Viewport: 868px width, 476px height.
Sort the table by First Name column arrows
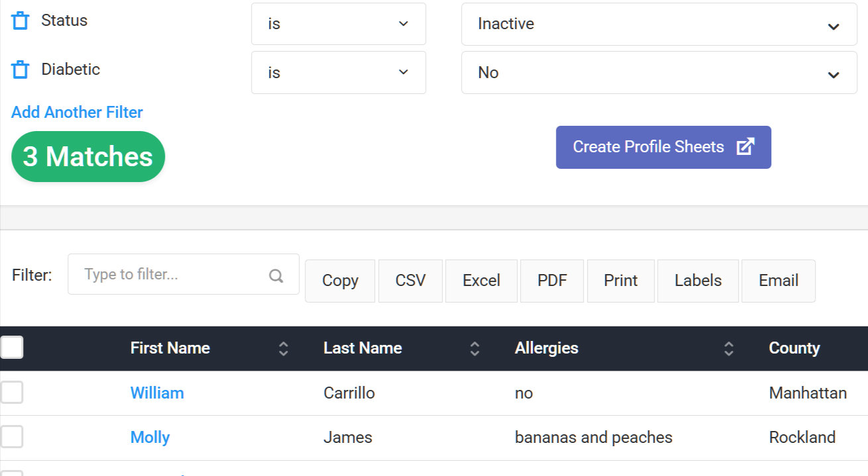(284, 348)
